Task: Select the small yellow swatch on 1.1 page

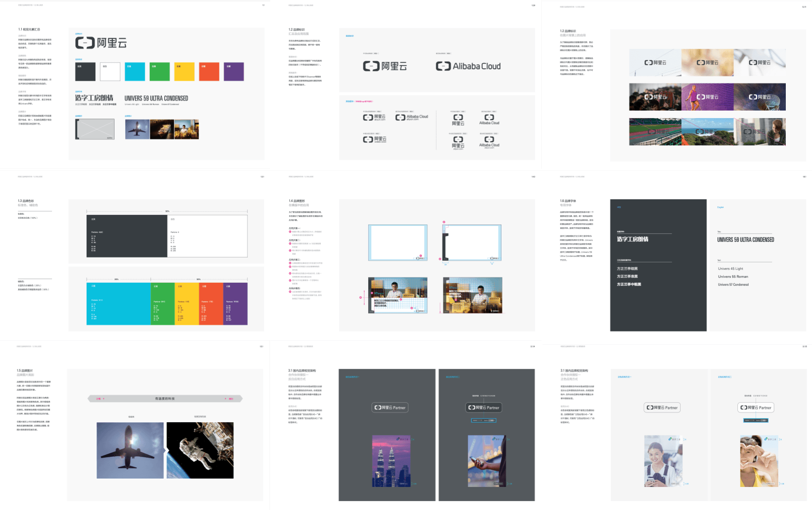Action: (184, 71)
